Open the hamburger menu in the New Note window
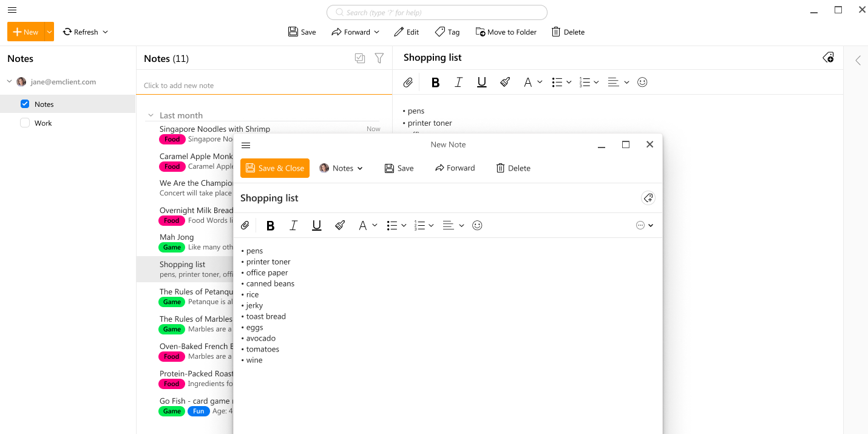 point(246,145)
